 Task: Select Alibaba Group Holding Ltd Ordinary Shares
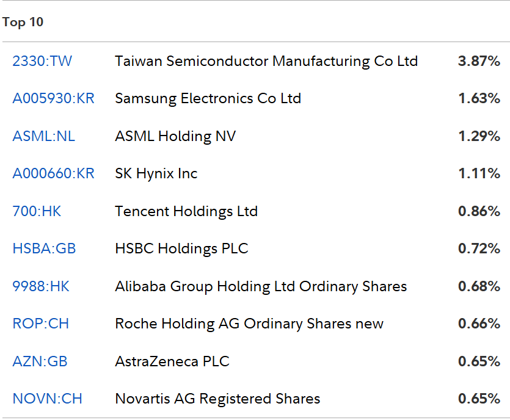(x=261, y=286)
